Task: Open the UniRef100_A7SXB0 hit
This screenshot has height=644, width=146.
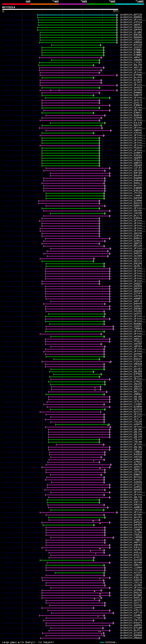Action: tap(131, 70)
